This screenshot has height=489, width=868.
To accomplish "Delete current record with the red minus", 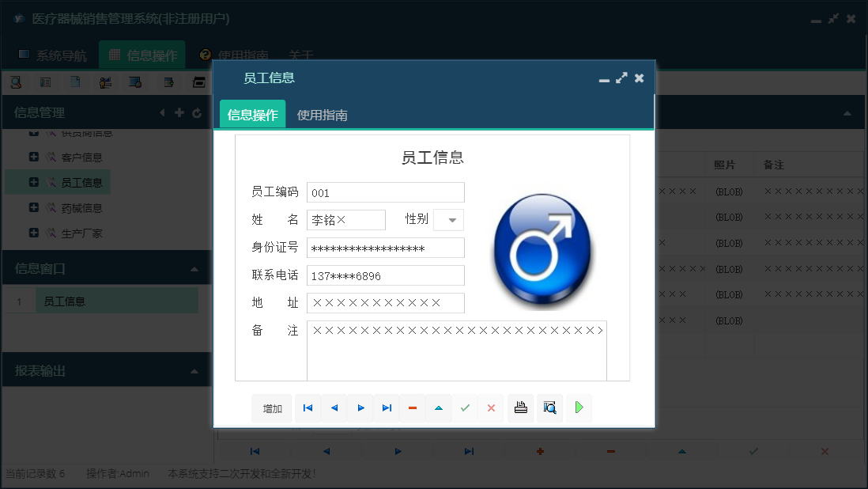I will [412, 407].
